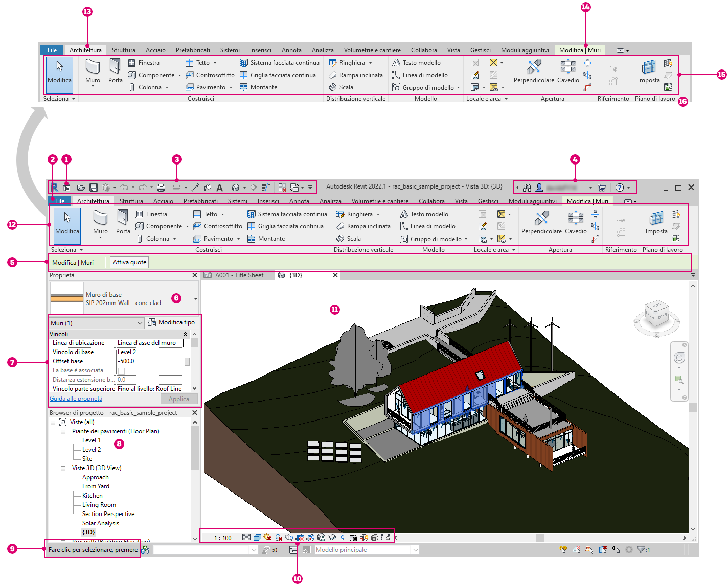728x584 pixels.
Task: Click the binoculars search icon in the title bar
Action: (527, 188)
